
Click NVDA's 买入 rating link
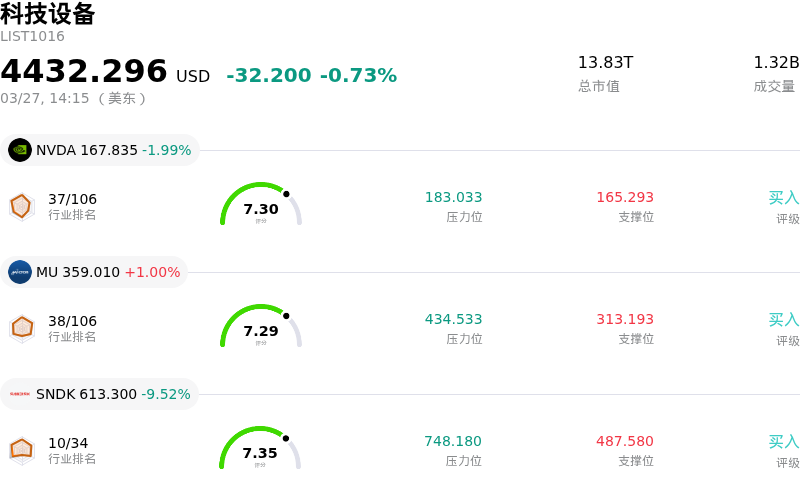pyautogui.click(x=783, y=198)
